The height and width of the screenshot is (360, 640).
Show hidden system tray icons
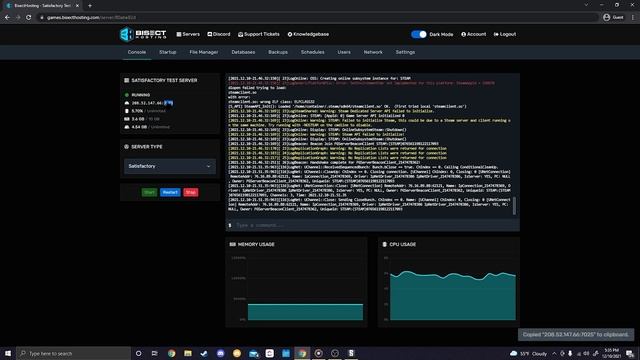pos(554,353)
